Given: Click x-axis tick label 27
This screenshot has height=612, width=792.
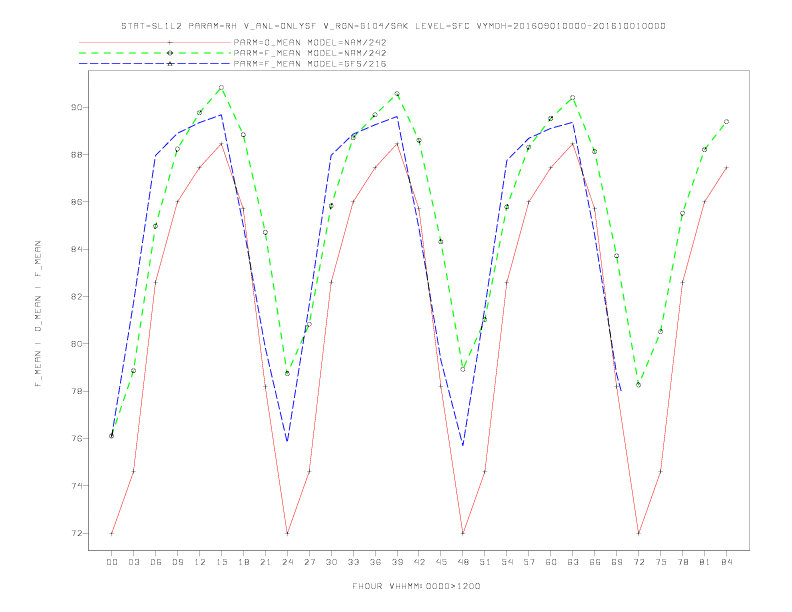Looking at the screenshot, I should (x=309, y=562).
